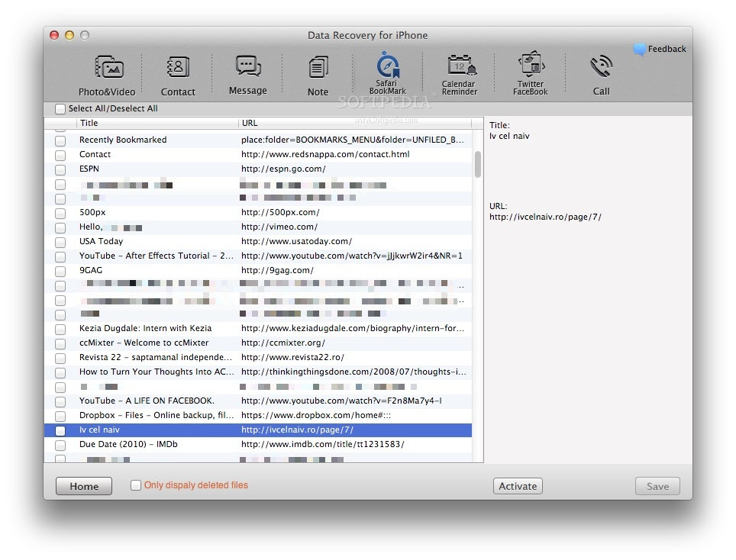Check the Recently Bookmarked row checkbox

tap(60, 140)
